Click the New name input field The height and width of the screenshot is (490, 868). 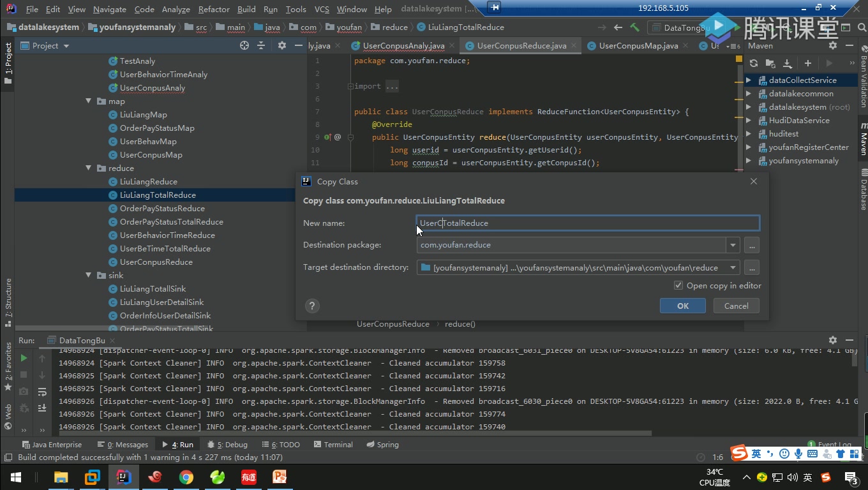pos(588,223)
